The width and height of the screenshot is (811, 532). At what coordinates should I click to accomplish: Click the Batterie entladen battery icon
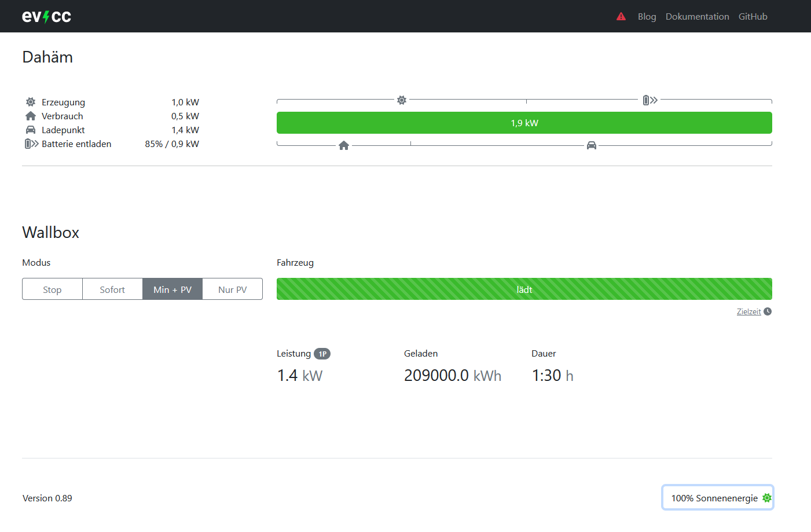[31, 144]
